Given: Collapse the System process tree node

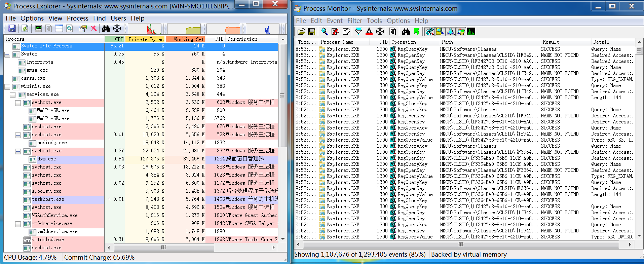Looking at the screenshot, I should click(7, 54).
